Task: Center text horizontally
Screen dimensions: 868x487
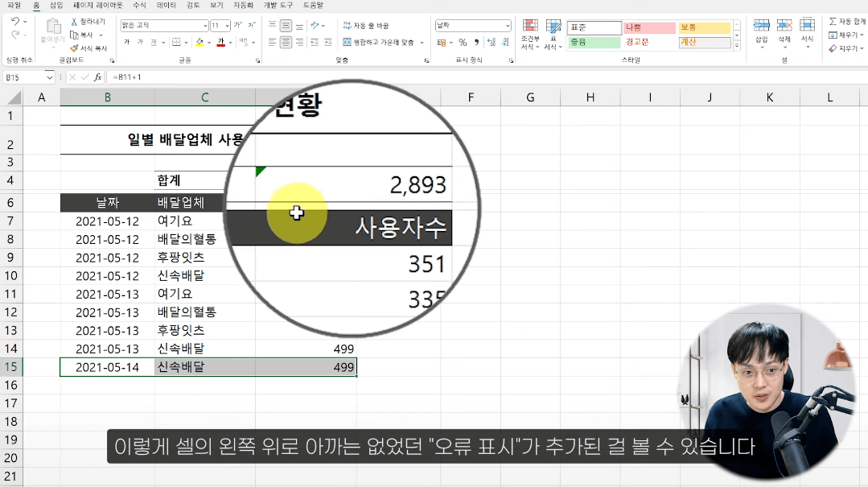Action: (x=286, y=42)
